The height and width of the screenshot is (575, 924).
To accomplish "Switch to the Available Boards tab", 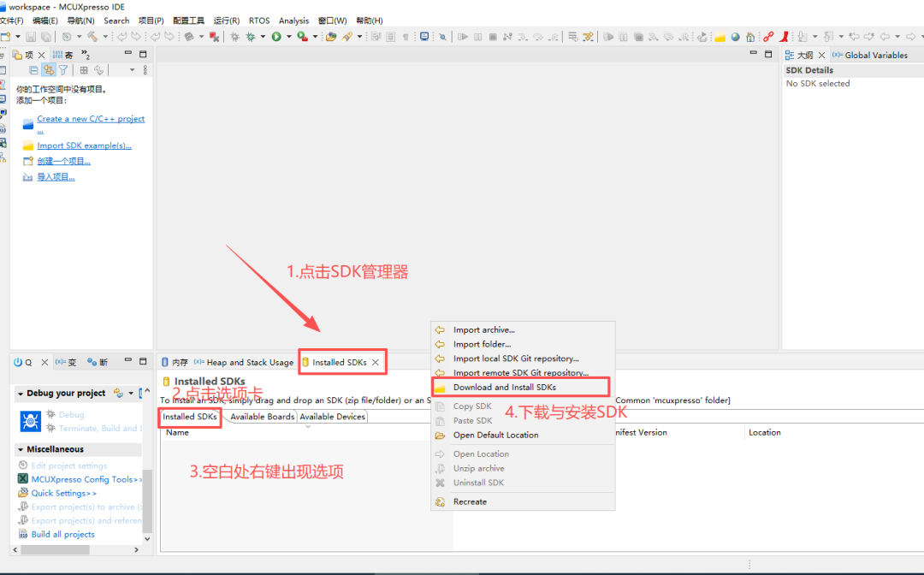I will [263, 417].
